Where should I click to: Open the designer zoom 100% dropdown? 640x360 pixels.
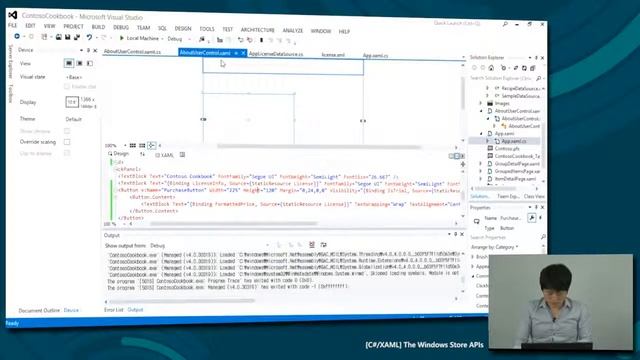point(116,145)
